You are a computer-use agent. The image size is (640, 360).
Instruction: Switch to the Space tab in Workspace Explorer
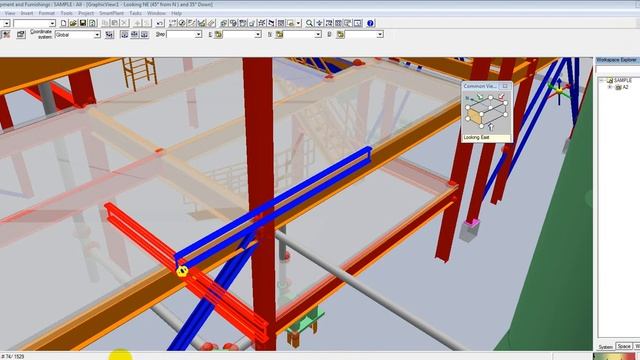click(x=624, y=347)
